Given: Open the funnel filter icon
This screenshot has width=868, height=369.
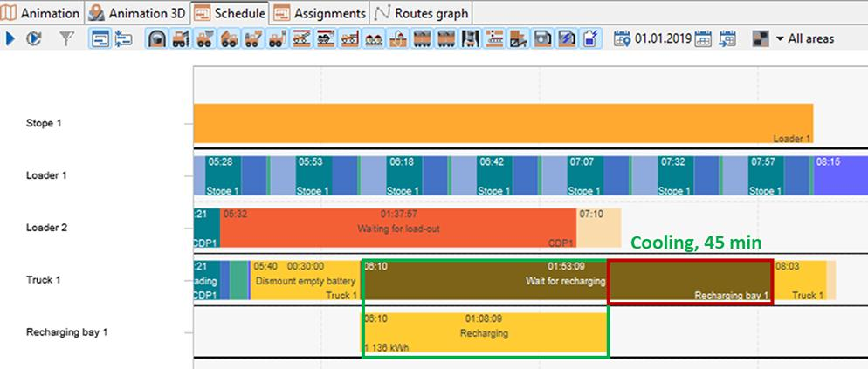Looking at the screenshot, I should tap(66, 38).
